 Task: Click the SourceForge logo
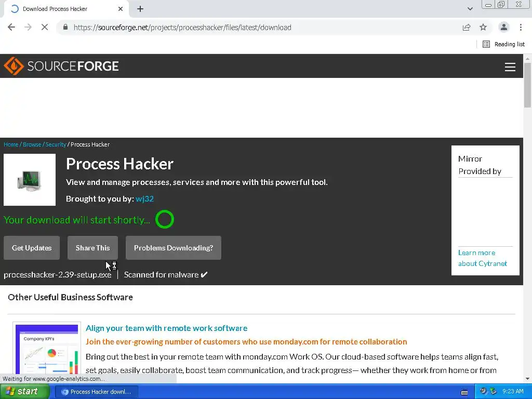61,66
